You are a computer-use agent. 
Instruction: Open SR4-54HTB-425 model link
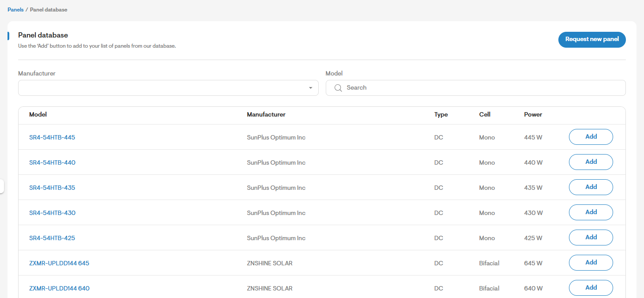tap(52, 238)
